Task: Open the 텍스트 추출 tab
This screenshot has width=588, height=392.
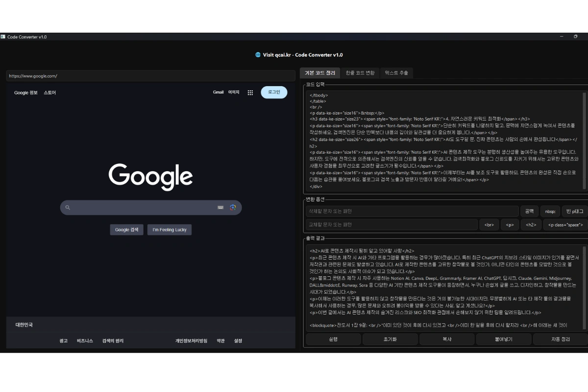Action: (396, 73)
